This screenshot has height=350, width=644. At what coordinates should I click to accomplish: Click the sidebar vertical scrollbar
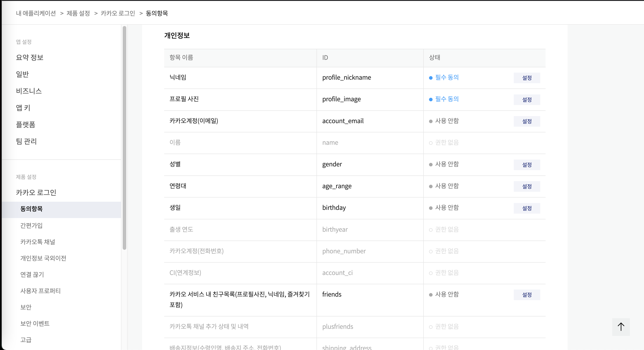124,137
